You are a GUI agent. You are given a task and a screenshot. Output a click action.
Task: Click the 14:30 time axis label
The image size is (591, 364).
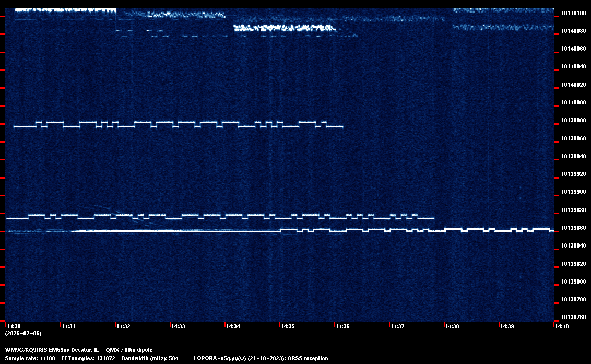(14, 326)
